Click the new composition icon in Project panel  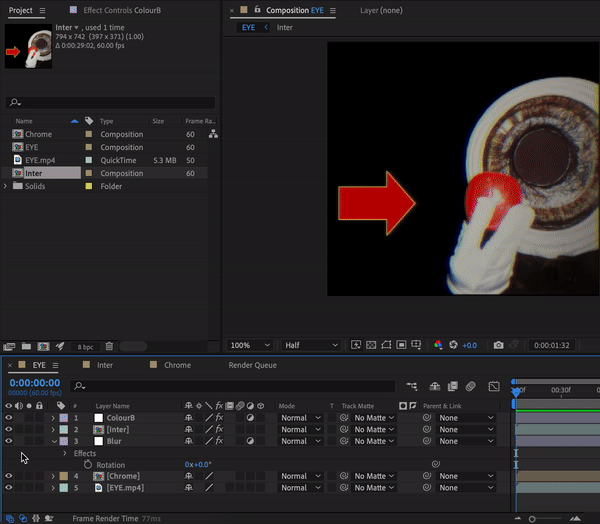point(43,346)
